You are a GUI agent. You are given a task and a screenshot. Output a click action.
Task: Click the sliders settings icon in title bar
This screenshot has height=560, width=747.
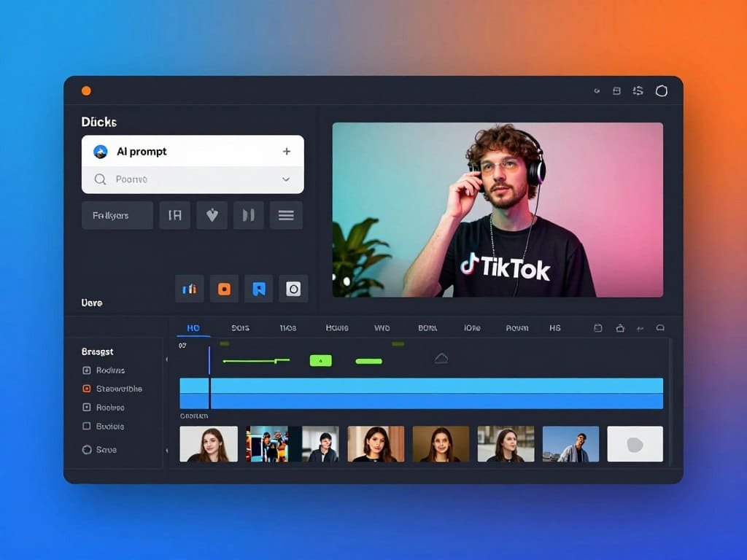(x=638, y=91)
